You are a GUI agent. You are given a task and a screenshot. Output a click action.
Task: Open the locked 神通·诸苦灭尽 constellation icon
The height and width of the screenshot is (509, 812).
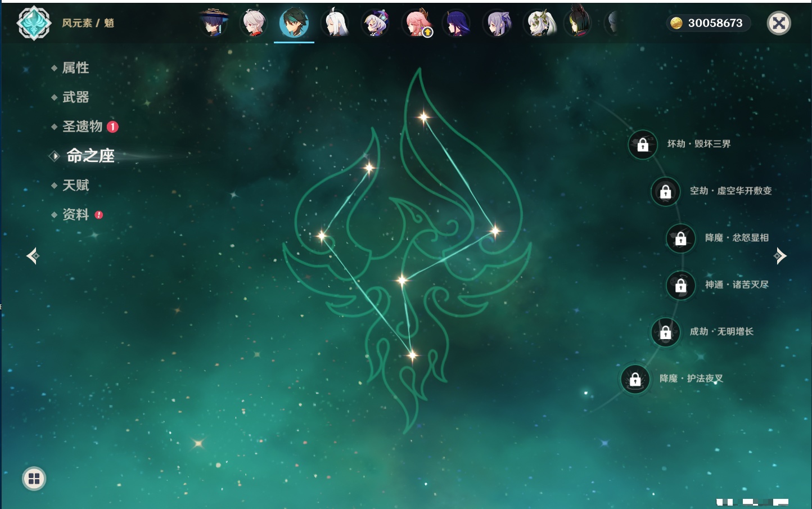[x=681, y=285]
